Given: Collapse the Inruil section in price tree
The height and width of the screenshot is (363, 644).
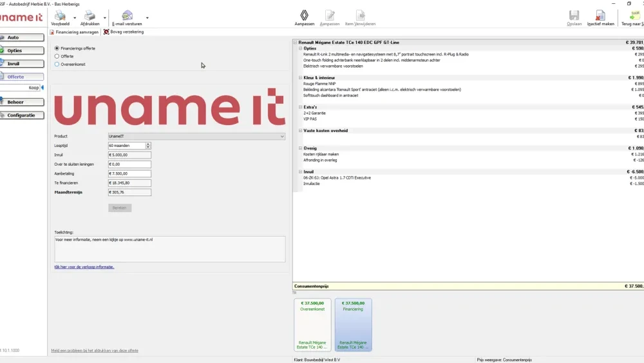Looking at the screenshot, I should pyautogui.click(x=300, y=172).
